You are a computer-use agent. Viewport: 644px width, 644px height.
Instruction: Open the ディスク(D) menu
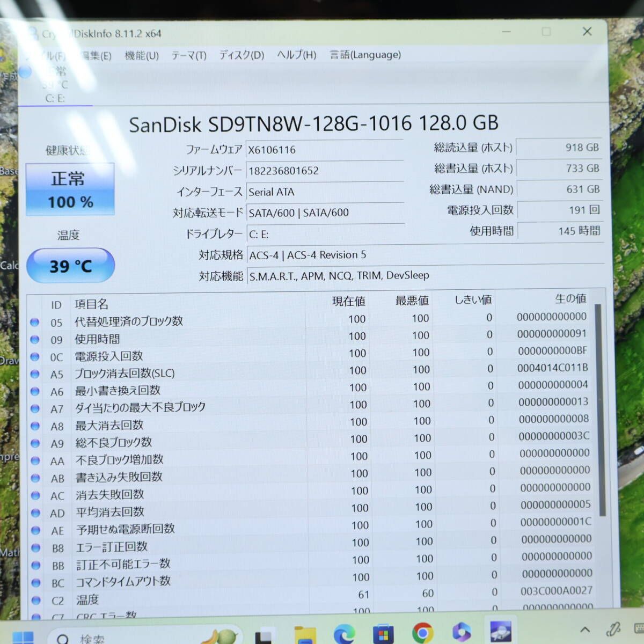coord(241,55)
